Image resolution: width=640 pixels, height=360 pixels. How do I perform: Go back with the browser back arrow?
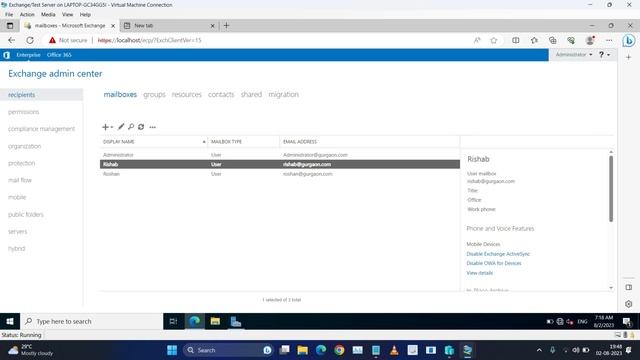pyautogui.click(x=11, y=40)
